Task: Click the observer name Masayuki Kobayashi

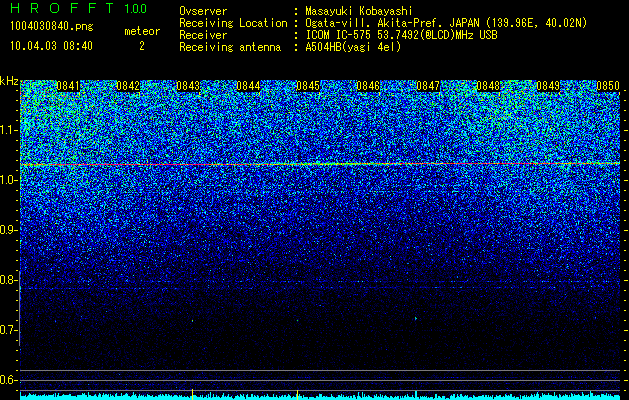Action: point(359,11)
